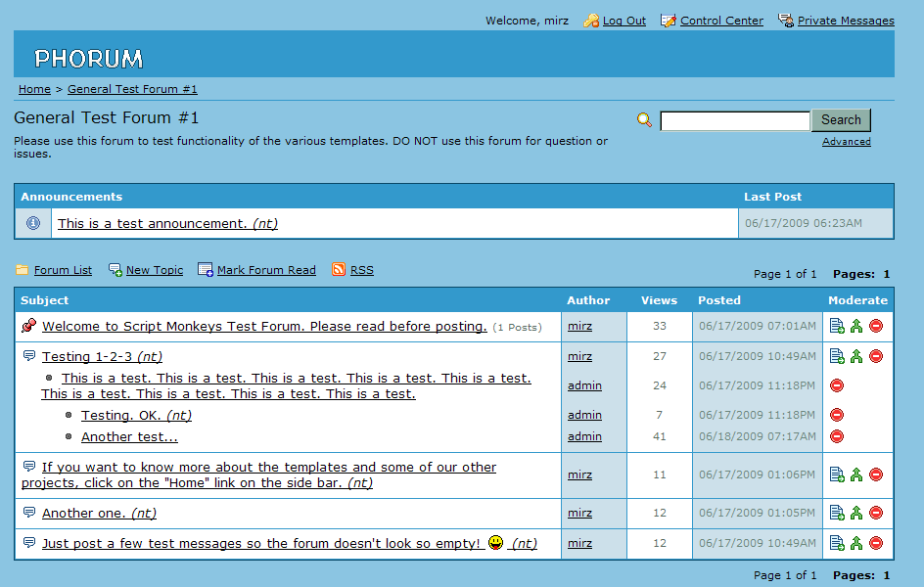924x587 pixels.
Task: Click the Log Out link
Action: pos(624,21)
